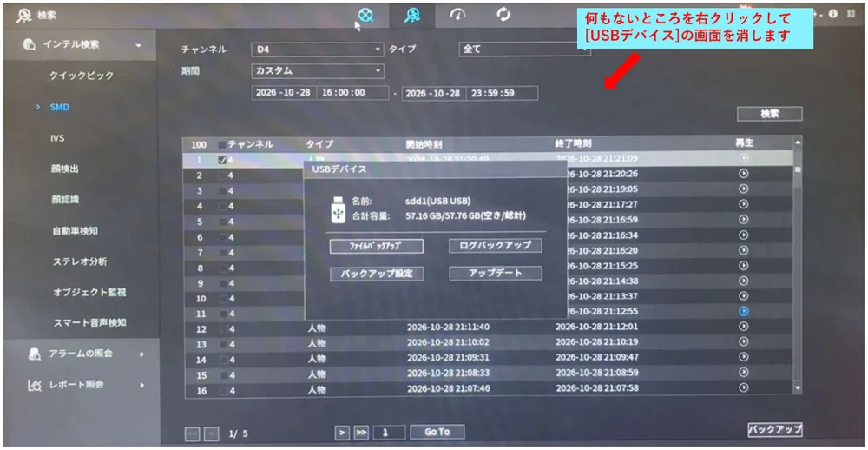The height and width of the screenshot is (450, 868).
Task: Play the recording ending 21:17:27
Action: [x=744, y=204]
